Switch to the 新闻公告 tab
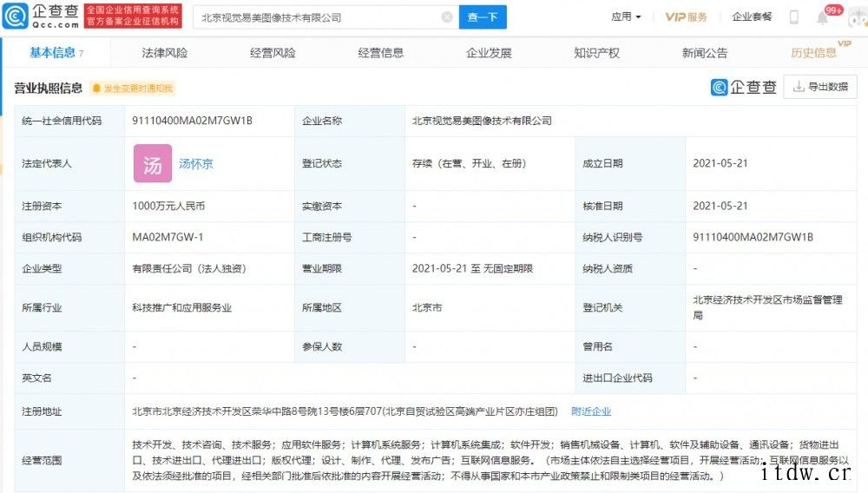This screenshot has width=868, height=493. [x=705, y=53]
